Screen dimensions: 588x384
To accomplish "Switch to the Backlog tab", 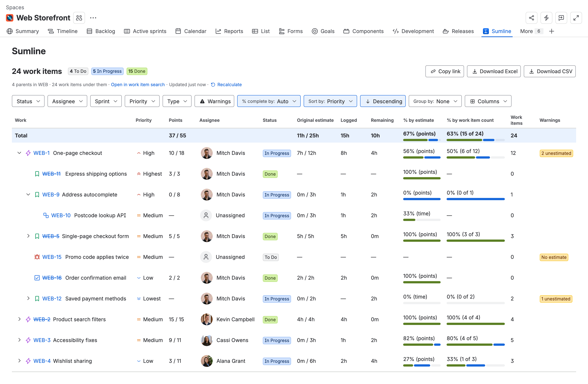I will 101,31.
